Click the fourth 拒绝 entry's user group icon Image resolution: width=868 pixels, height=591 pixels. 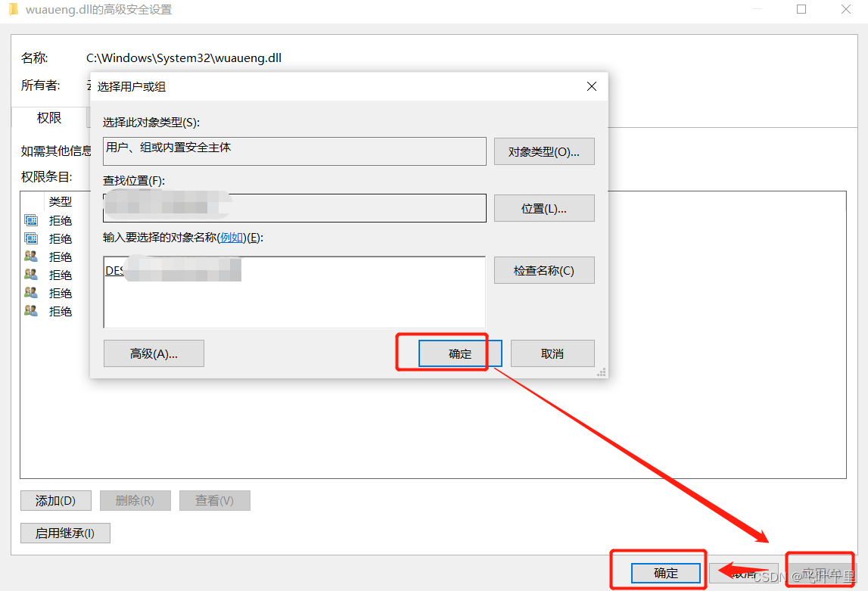31,275
